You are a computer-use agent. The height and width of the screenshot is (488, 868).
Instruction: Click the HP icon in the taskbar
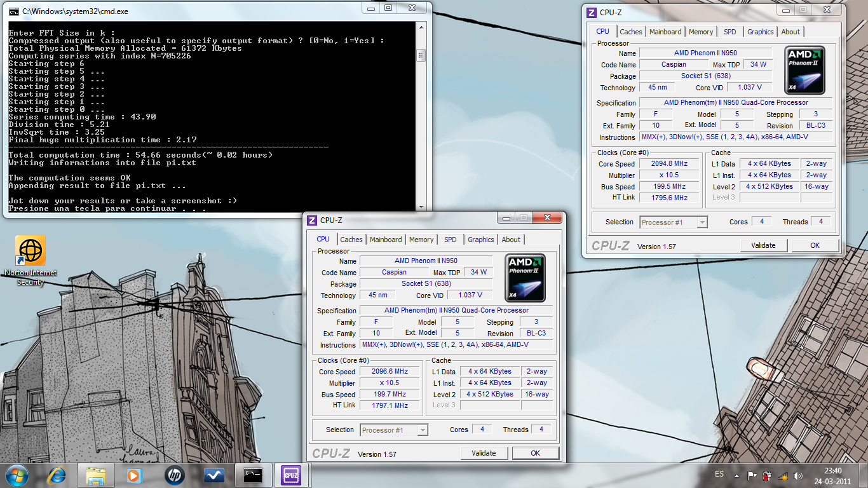point(173,475)
